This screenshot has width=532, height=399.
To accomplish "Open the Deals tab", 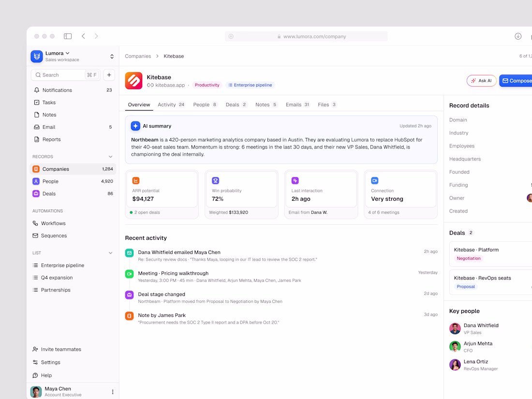I will [x=236, y=104].
